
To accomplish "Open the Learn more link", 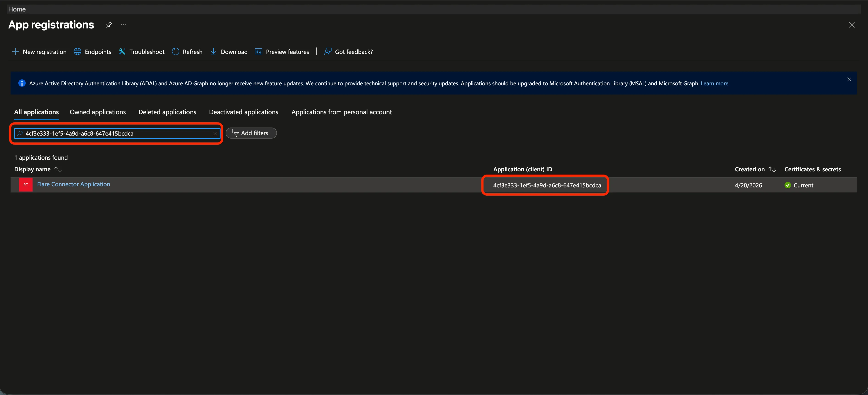I will (x=714, y=83).
